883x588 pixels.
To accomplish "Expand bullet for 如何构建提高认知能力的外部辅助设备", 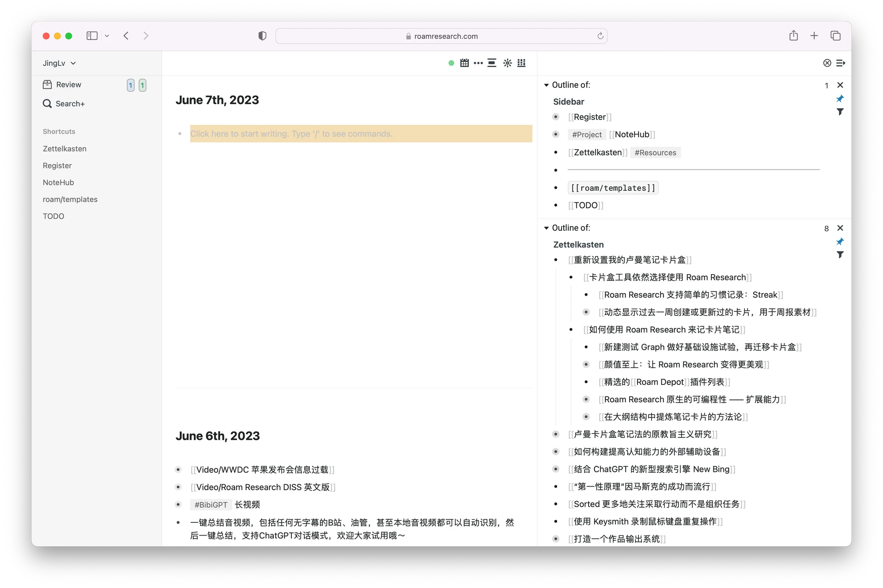I will [x=556, y=452].
